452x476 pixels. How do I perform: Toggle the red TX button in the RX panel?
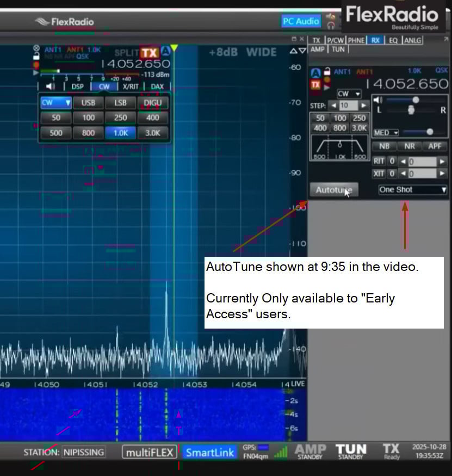[x=315, y=85]
